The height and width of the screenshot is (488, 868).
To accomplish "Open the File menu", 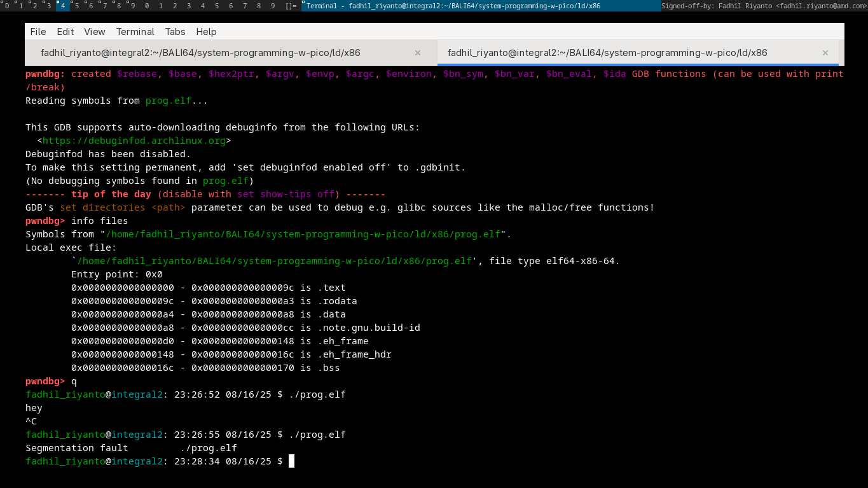I will point(38,31).
